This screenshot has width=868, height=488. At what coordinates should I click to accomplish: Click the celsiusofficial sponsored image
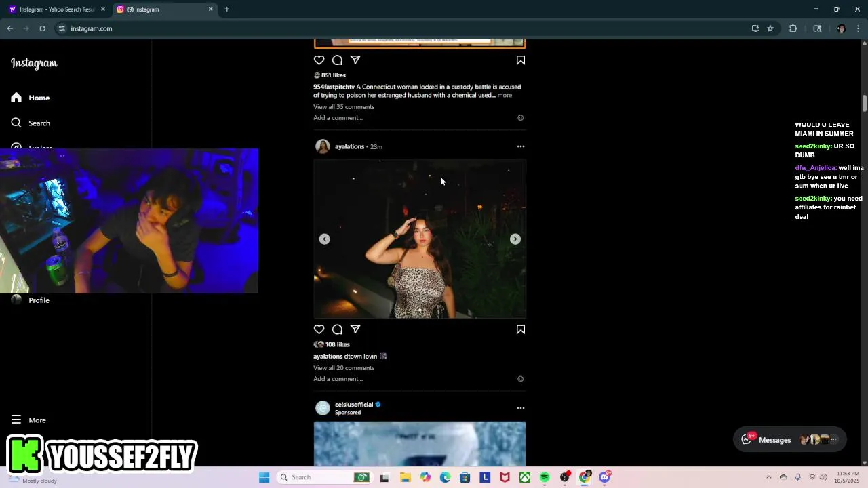point(420,444)
